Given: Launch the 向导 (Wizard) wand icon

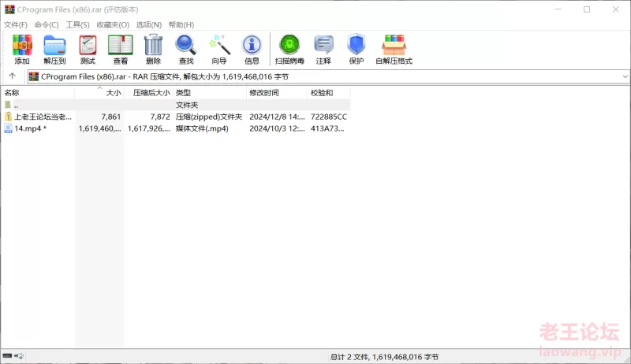Looking at the screenshot, I should (x=219, y=45).
